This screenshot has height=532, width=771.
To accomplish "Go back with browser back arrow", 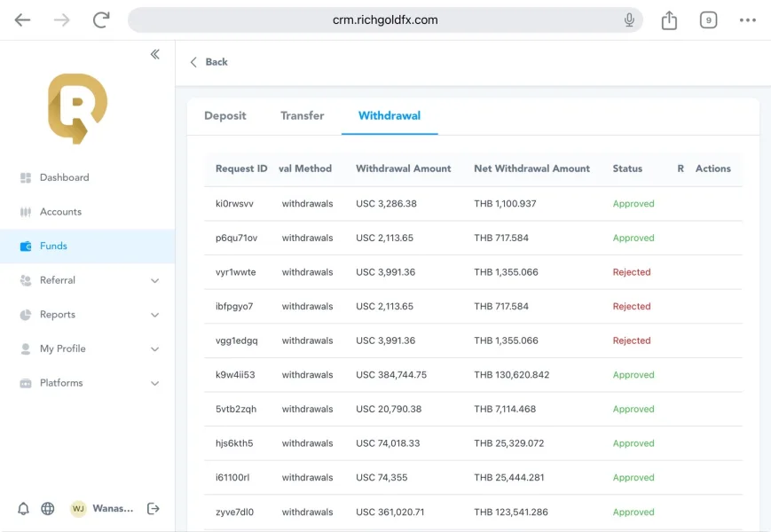I will [22, 20].
